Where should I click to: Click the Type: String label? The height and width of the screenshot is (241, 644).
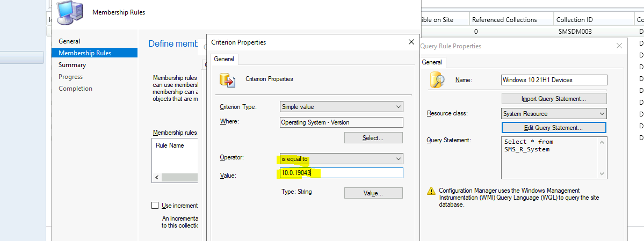coord(296,192)
